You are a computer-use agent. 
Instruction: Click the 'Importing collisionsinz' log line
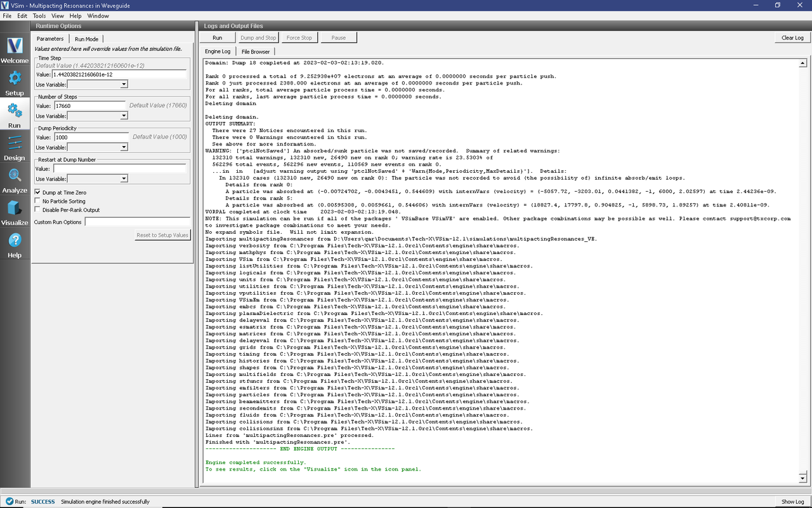pos(365,429)
